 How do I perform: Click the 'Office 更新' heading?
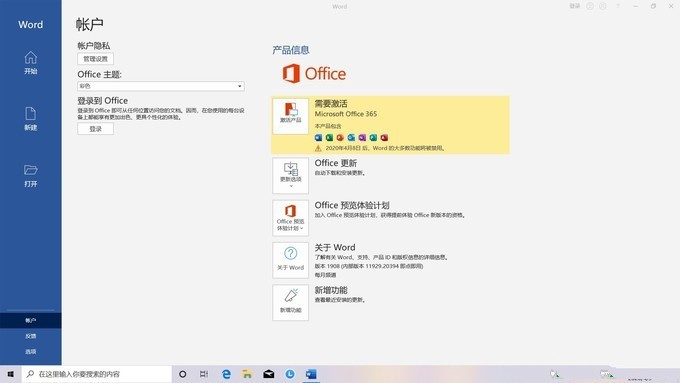[336, 163]
